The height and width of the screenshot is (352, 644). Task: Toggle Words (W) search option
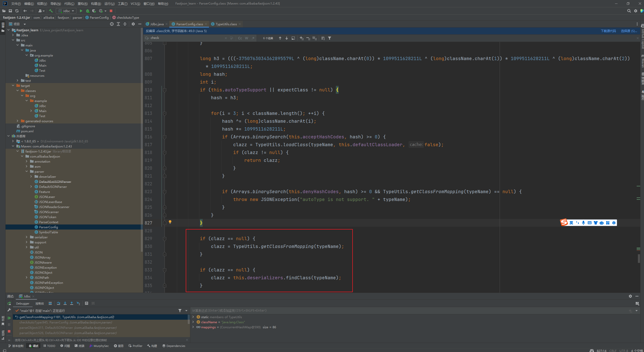pyautogui.click(x=247, y=38)
